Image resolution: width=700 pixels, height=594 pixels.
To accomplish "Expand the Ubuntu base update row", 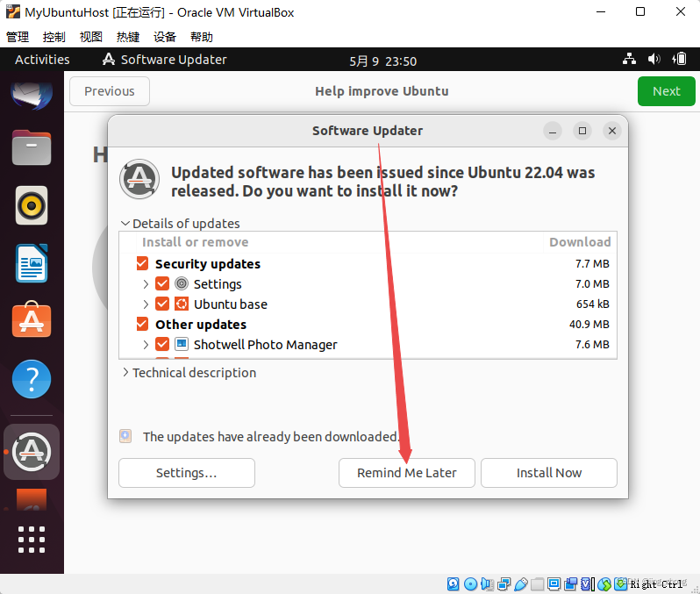I will [x=146, y=304].
